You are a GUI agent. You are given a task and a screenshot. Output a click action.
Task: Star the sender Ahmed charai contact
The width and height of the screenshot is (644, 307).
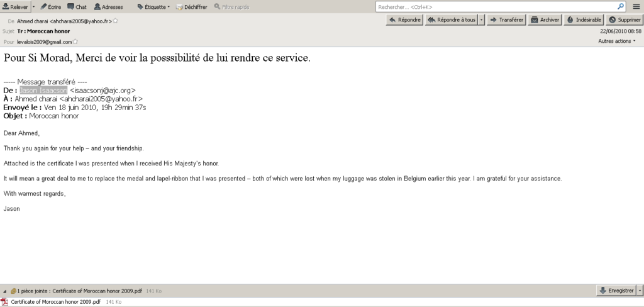coord(116,21)
